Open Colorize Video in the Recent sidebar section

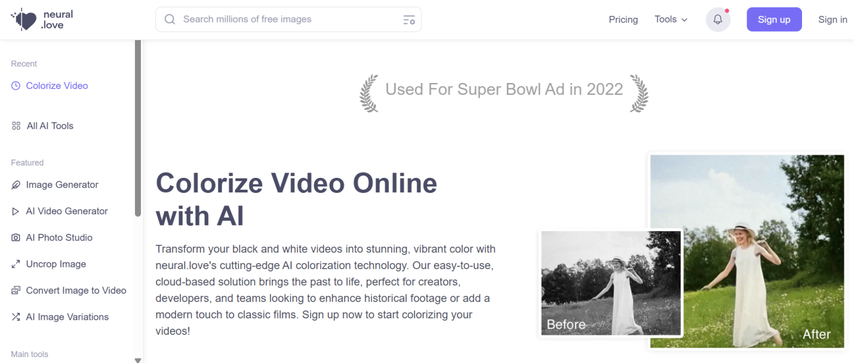pyautogui.click(x=57, y=86)
